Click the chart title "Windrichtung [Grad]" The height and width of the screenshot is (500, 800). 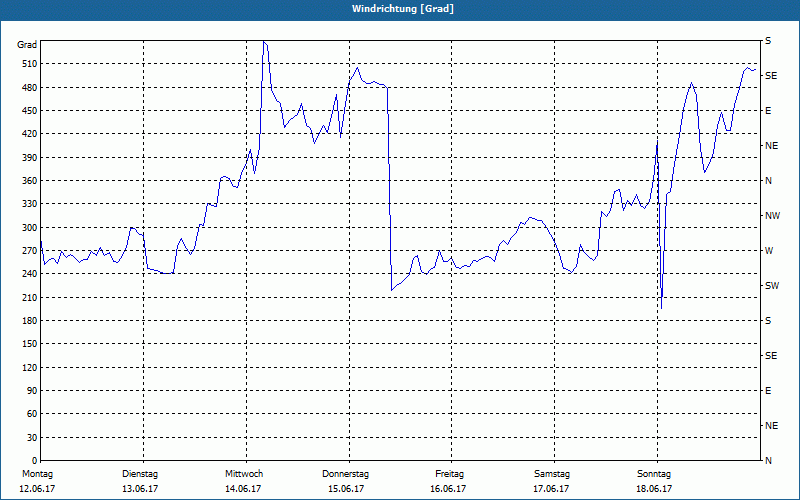pyautogui.click(x=403, y=9)
